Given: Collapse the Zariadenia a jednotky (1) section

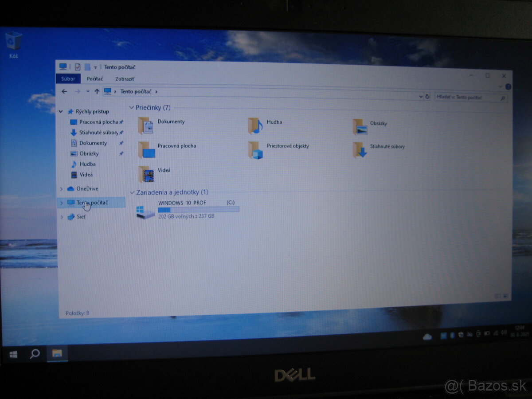Looking at the screenshot, I should coord(132,192).
